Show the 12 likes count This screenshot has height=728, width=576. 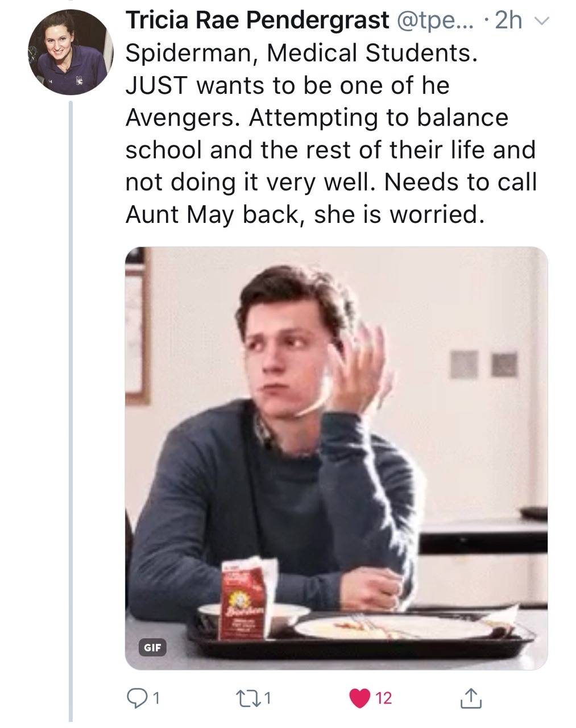pyautogui.click(x=384, y=698)
